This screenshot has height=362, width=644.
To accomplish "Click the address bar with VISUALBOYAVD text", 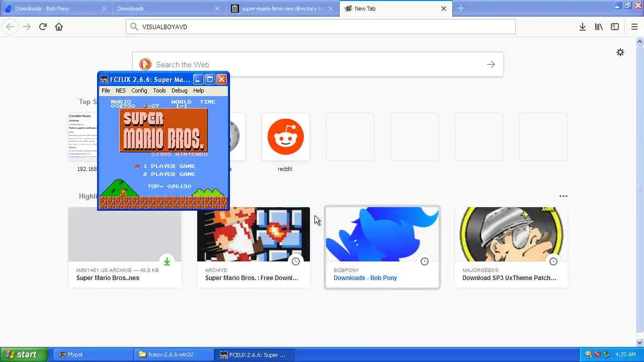I will coord(320,27).
